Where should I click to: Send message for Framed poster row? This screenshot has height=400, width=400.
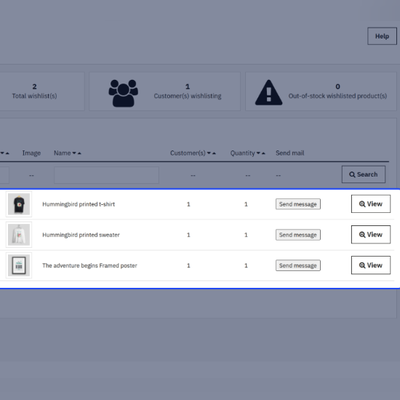pyautogui.click(x=298, y=266)
